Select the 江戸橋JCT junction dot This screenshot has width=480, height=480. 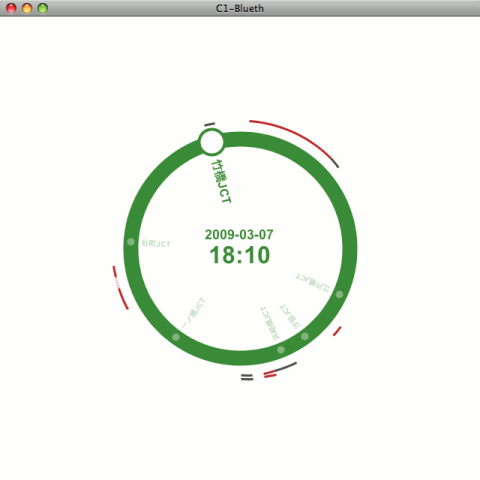339,294
